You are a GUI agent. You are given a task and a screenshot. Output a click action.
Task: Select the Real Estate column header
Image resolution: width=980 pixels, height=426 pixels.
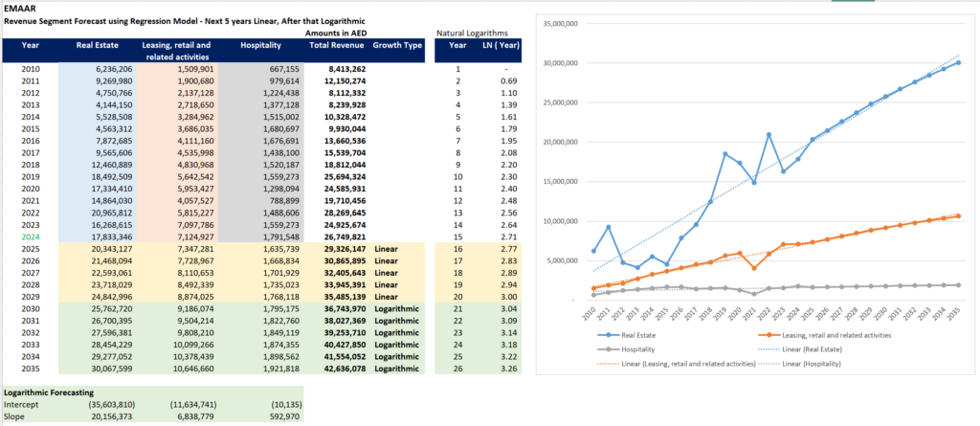(x=96, y=45)
